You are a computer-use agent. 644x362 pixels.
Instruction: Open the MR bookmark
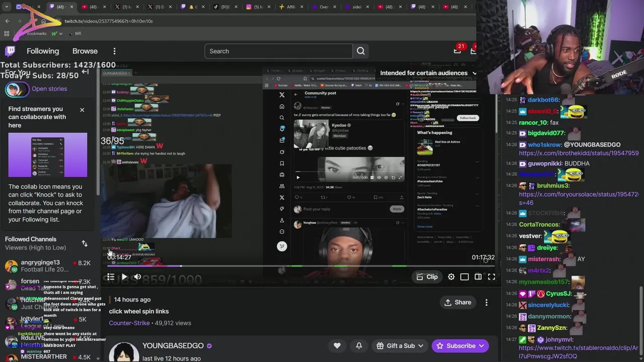click(73, 34)
